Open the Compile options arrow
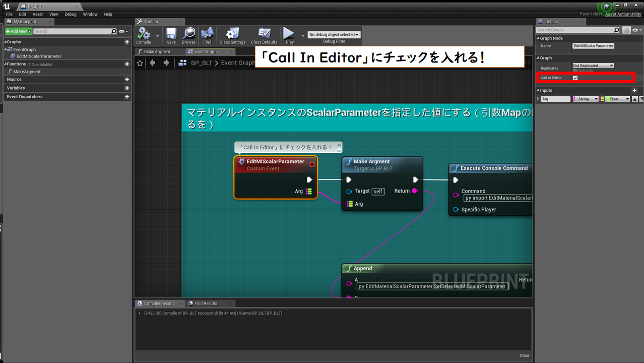Viewport: 644px width, 363px height. click(x=157, y=36)
